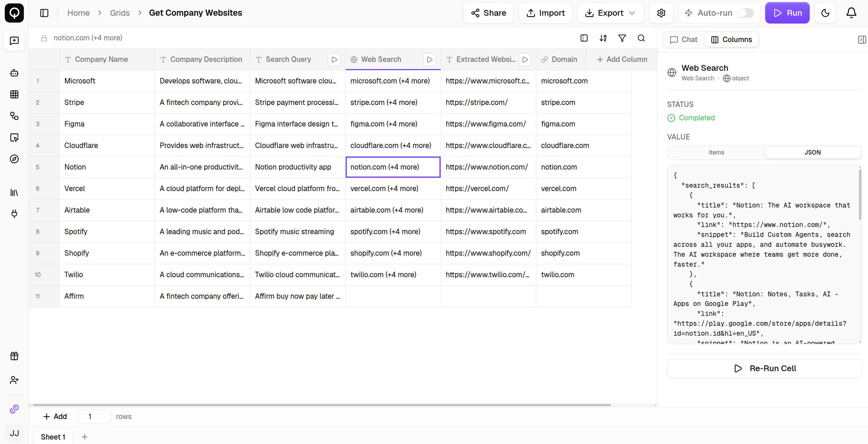Switch to the Columns tab

(731, 40)
